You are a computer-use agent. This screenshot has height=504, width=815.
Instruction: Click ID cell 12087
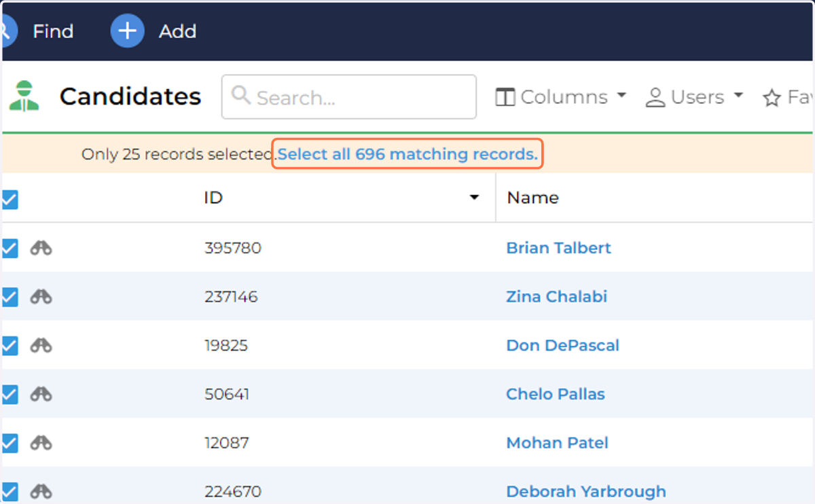pyautogui.click(x=227, y=443)
